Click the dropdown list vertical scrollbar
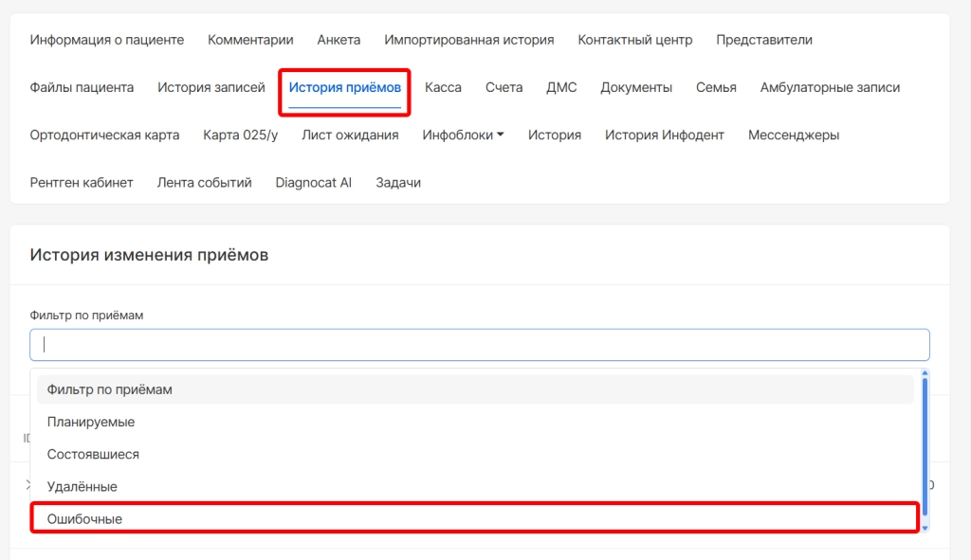Screen dimensions: 971x560 [925, 445]
